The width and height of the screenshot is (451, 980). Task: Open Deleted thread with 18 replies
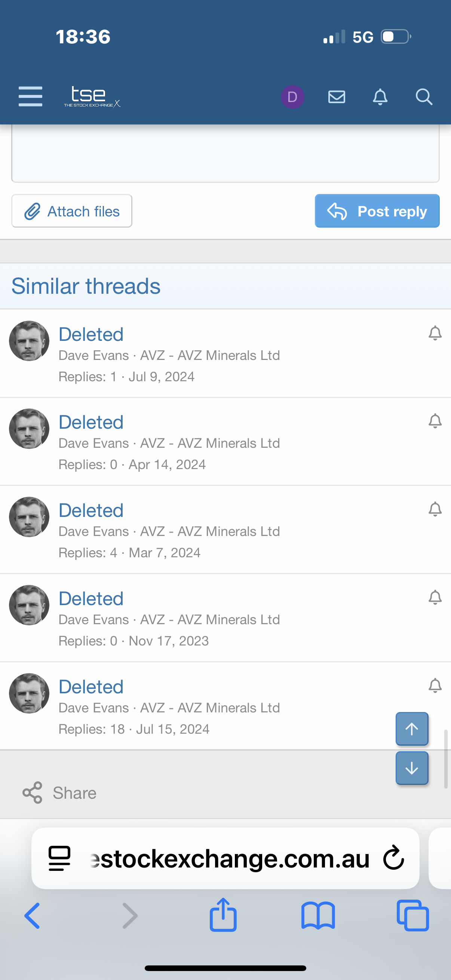pyautogui.click(x=91, y=687)
